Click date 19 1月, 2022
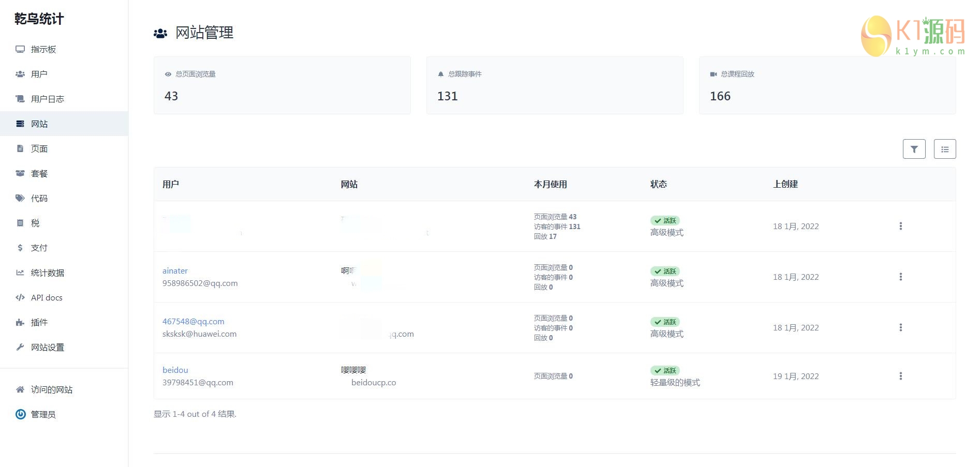The width and height of the screenshot is (980, 467). coord(796,376)
